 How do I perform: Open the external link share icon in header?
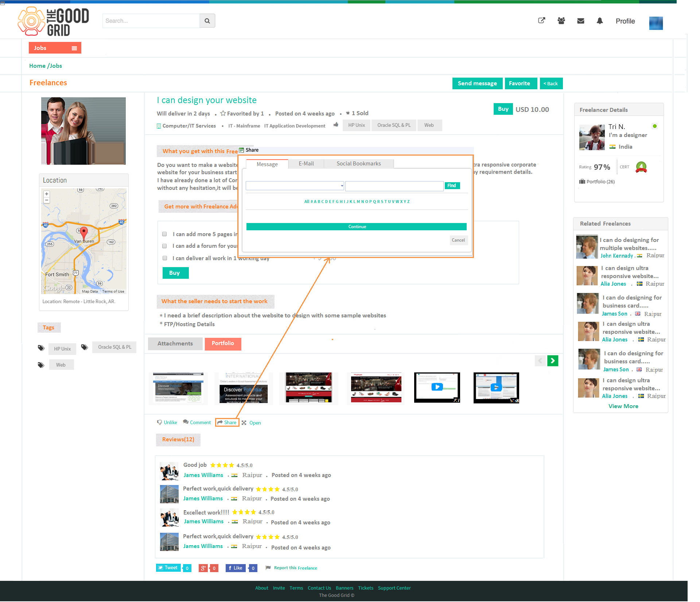542,20
